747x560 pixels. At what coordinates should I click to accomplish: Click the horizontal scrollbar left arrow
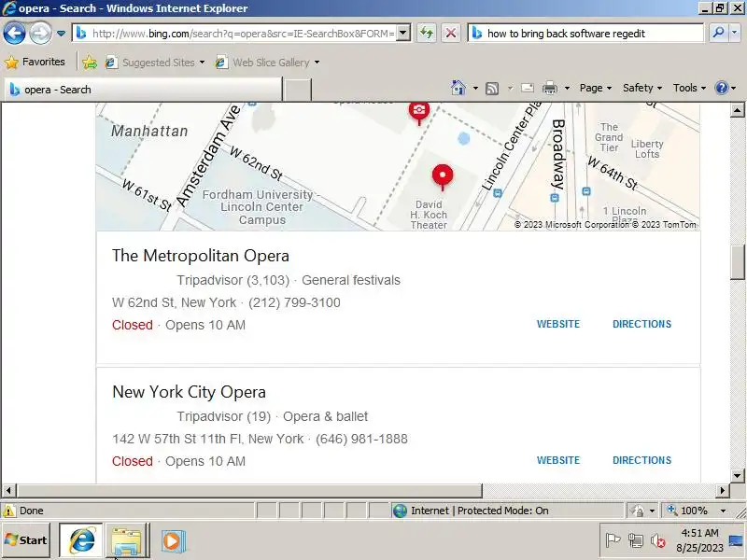coord(8,490)
